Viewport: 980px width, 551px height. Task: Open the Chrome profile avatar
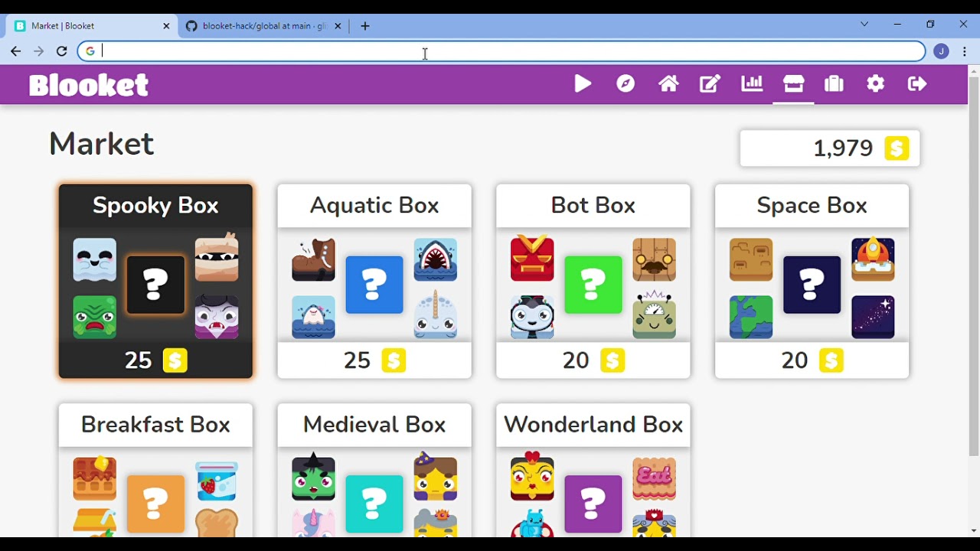click(x=941, y=51)
